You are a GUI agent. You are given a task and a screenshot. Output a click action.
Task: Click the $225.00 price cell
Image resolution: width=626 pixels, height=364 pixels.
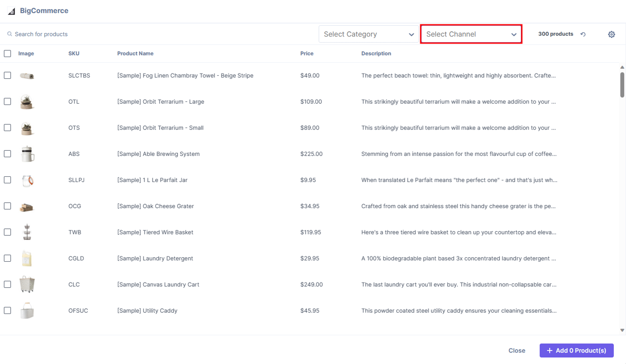[311, 154]
